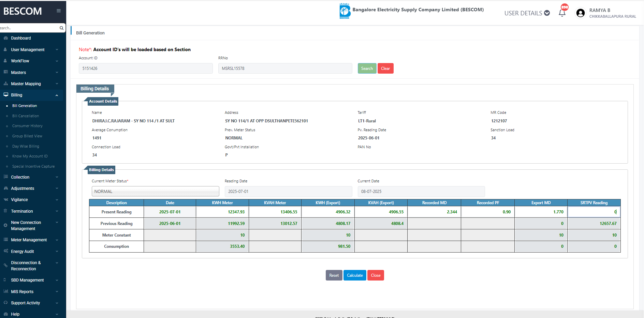
Task: Click the Energy Audit gears icon
Action: click(6, 251)
